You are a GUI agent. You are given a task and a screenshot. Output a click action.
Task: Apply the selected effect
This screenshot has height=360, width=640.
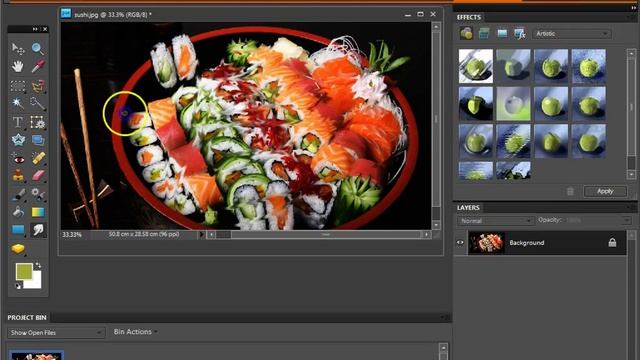[605, 191]
